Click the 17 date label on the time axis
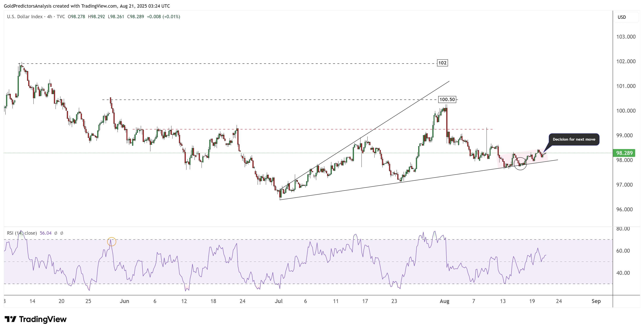Image resolution: width=644 pixels, height=331 pixels. (x=365, y=301)
